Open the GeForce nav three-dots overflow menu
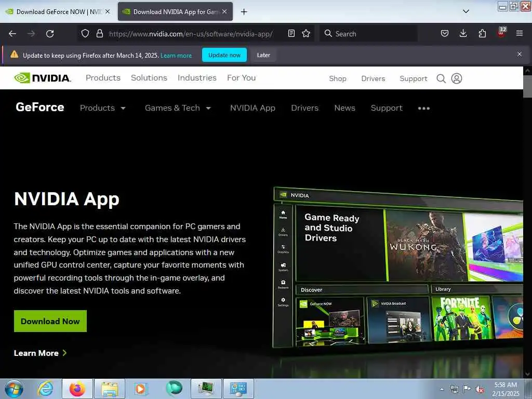 424,108
